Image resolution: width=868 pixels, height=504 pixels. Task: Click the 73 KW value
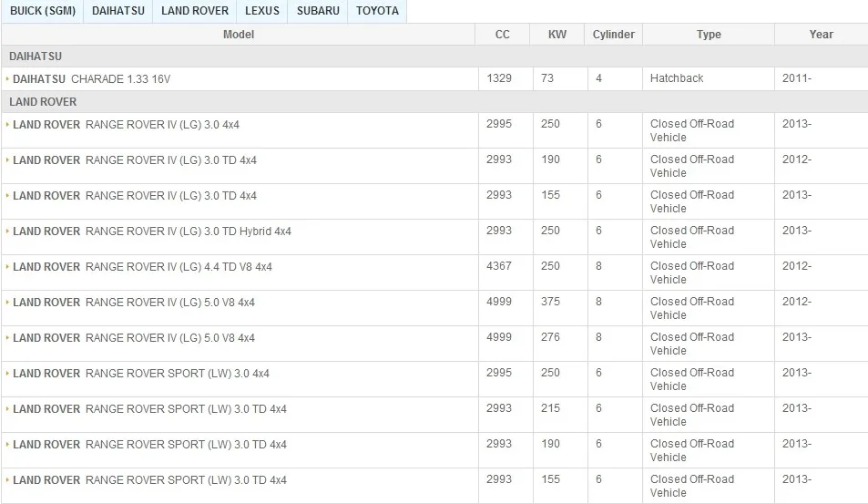(546, 78)
